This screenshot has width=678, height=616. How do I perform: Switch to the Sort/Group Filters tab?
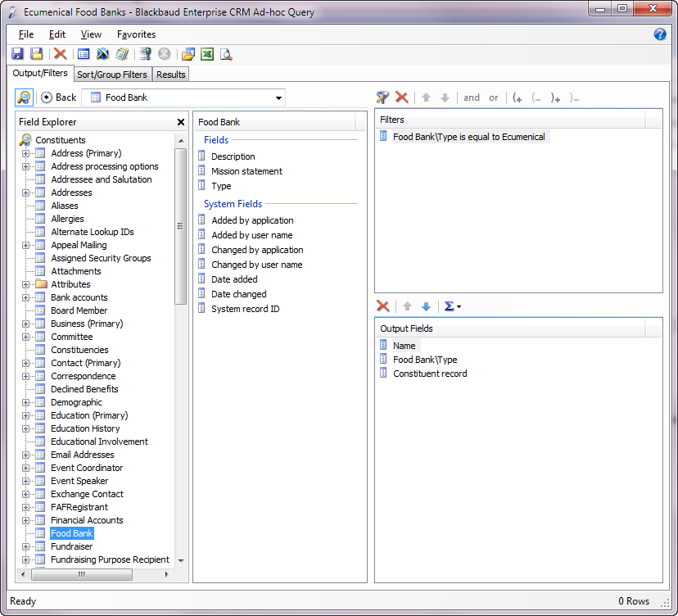(x=112, y=75)
